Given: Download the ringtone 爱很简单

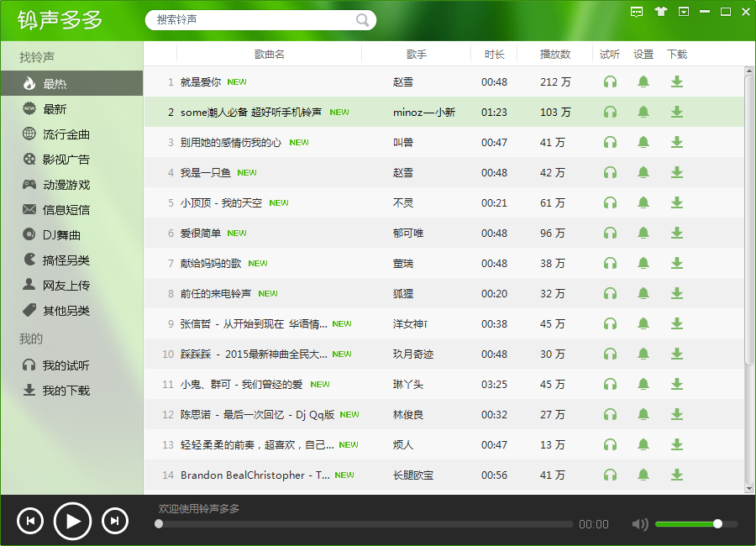Looking at the screenshot, I should (677, 233).
